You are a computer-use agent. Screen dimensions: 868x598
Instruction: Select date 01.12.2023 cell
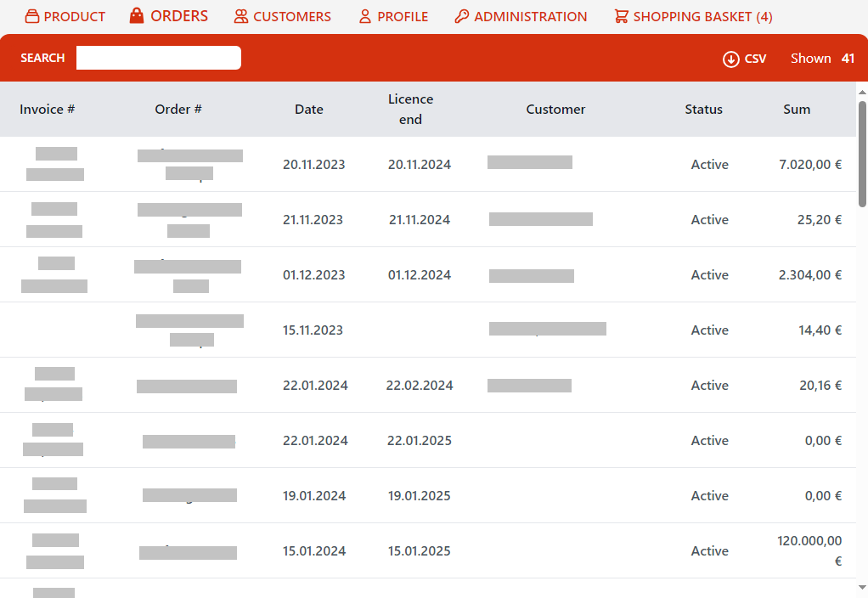coord(314,275)
